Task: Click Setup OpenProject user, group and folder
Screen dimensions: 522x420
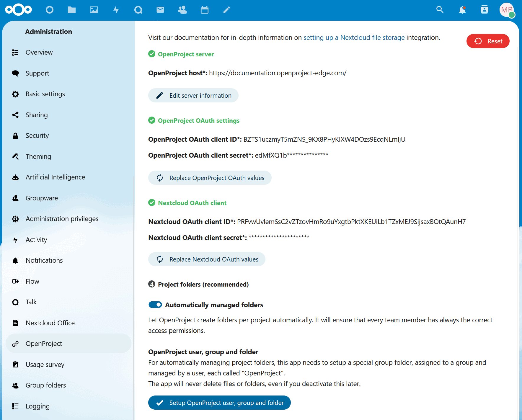Action: pyautogui.click(x=219, y=403)
